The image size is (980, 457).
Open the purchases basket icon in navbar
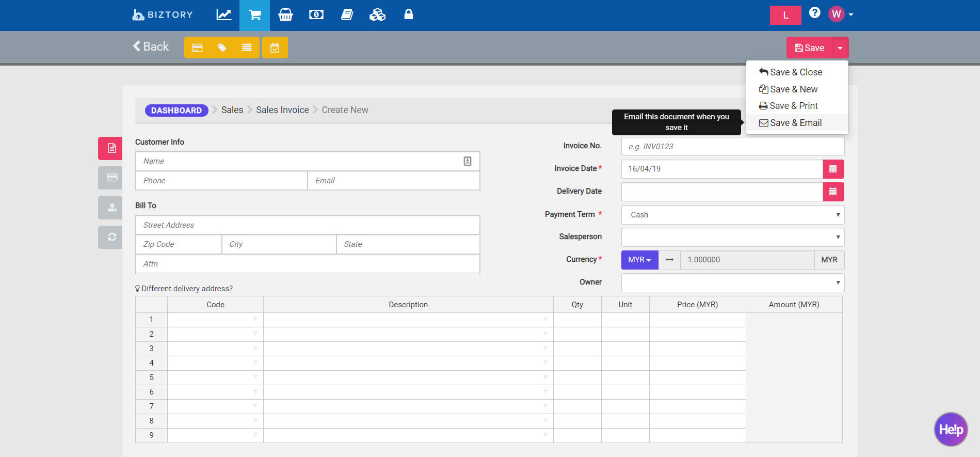click(x=285, y=14)
